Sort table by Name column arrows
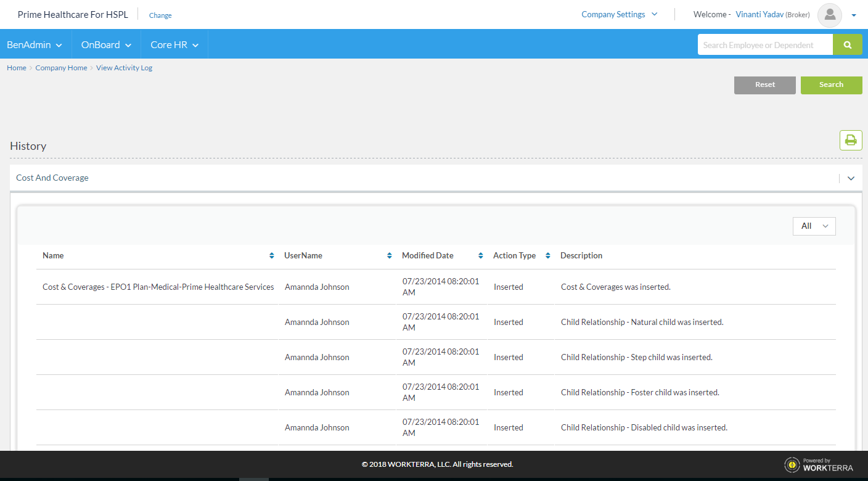 tap(272, 256)
